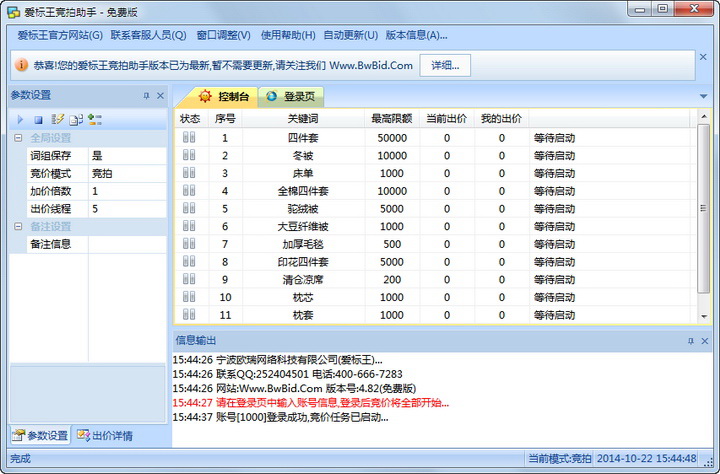The image size is (720, 474).
Task: Collapse the 备注设置 group
Action: (x=18, y=226)
